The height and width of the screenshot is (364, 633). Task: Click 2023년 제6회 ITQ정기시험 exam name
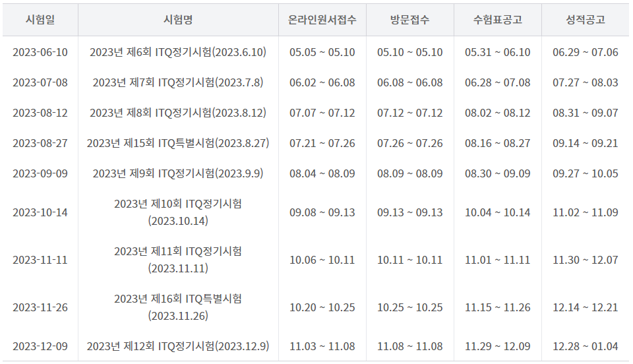pos(178,53)
